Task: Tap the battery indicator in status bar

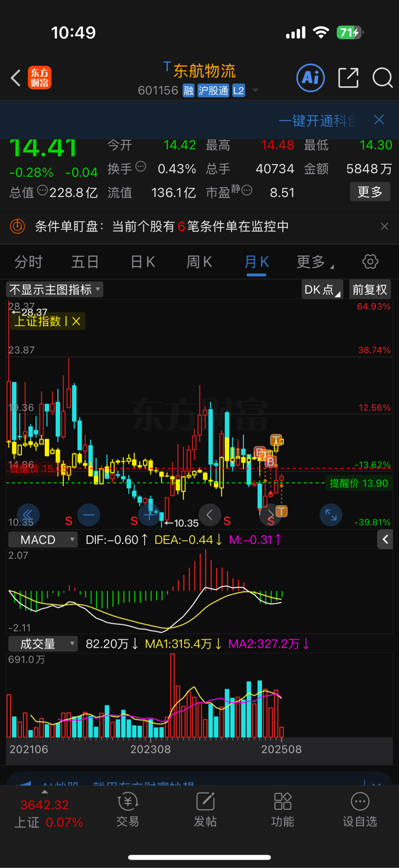Action: tap(350, 33)
